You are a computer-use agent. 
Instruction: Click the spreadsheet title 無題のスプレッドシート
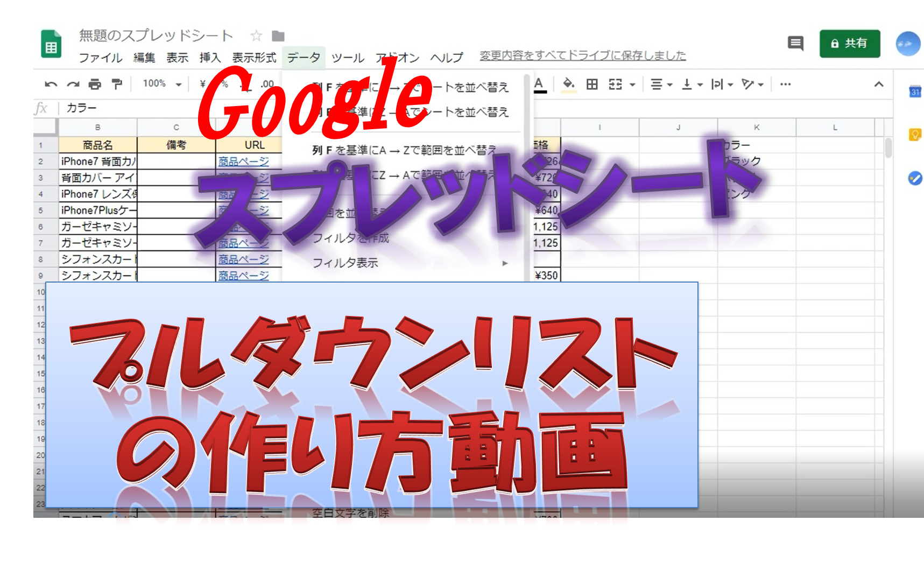coord(156,36)
